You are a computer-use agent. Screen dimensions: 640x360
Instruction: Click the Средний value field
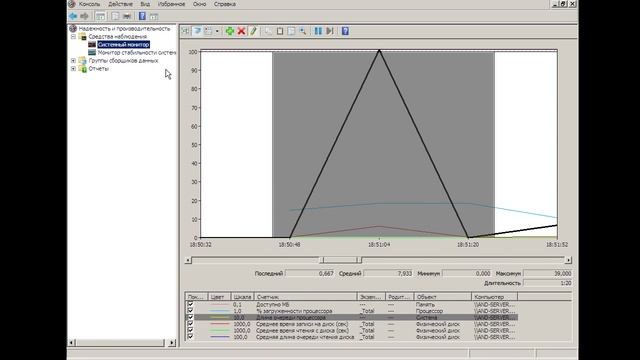click(x=388, y=273)
